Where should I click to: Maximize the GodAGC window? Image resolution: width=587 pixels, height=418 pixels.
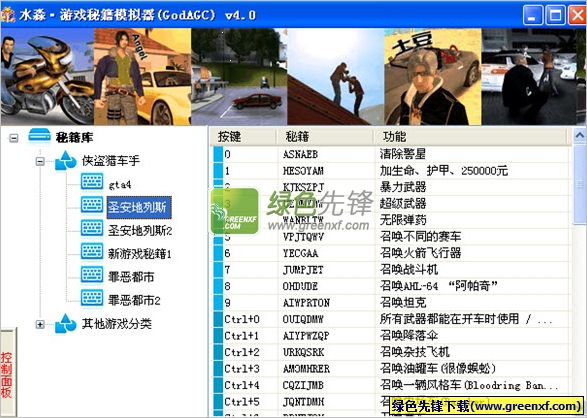click(555, 15)
